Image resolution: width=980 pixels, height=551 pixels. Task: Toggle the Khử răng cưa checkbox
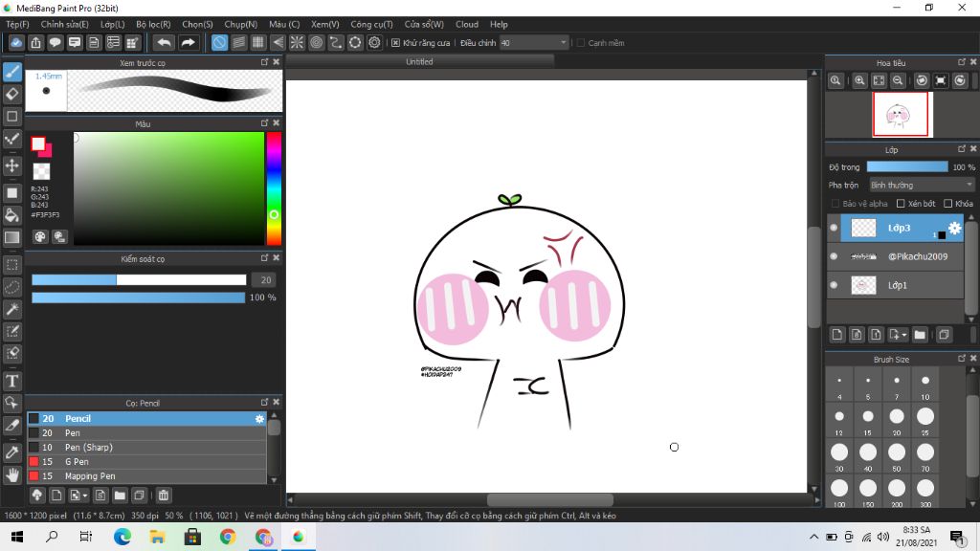[x=395, y=42]
